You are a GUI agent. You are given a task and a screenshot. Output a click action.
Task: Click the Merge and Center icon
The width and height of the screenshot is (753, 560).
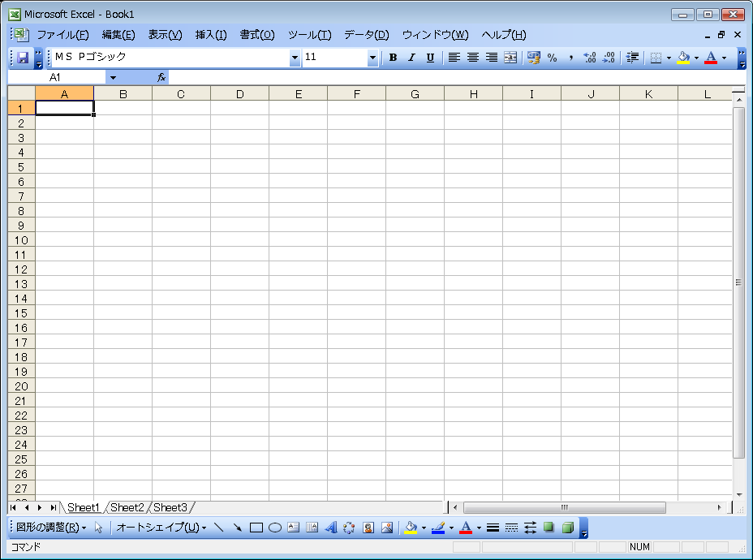[x=510, y=58]
